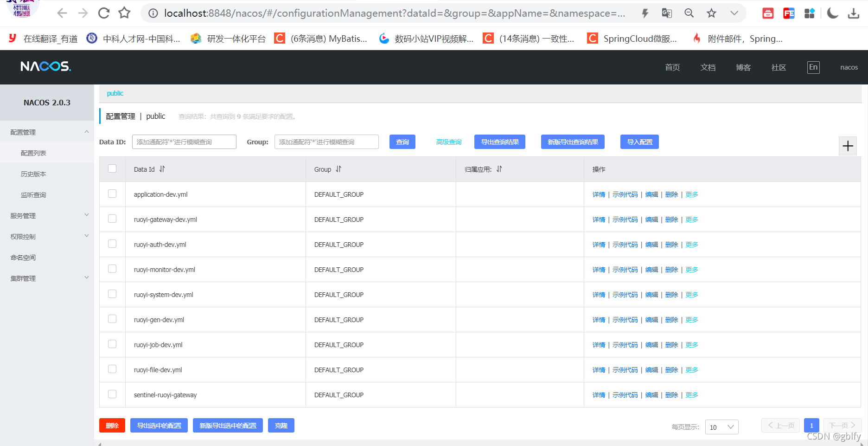Toggle dark mode with the moon icon

coord(832,13)
